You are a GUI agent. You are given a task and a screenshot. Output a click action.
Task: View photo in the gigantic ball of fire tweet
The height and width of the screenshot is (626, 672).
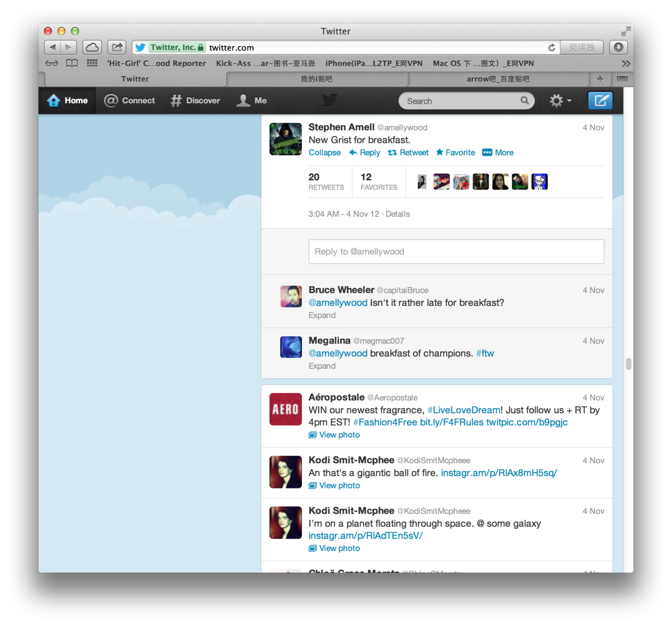pyautogui.click(x=334, y=485)
